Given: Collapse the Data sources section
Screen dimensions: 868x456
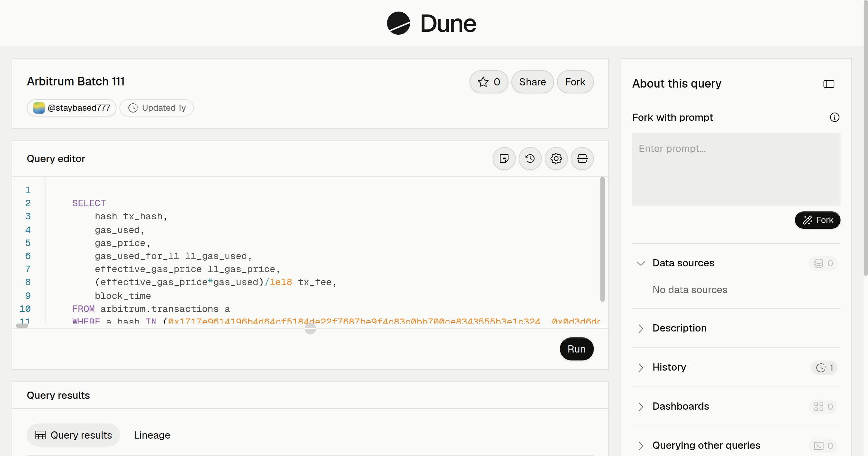Looking at the screenshot, I should point(641,263).
